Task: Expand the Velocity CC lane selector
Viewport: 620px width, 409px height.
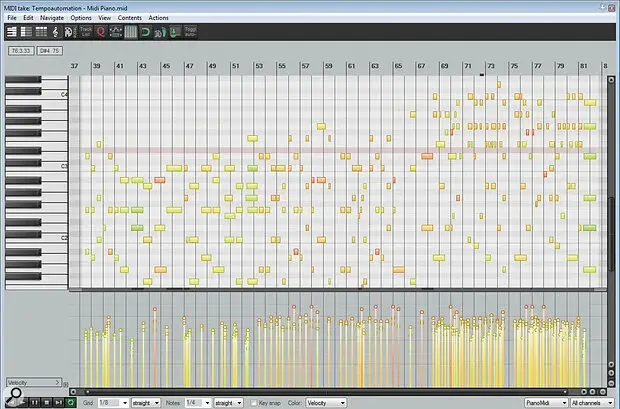Action: click(x=34, y=382)
